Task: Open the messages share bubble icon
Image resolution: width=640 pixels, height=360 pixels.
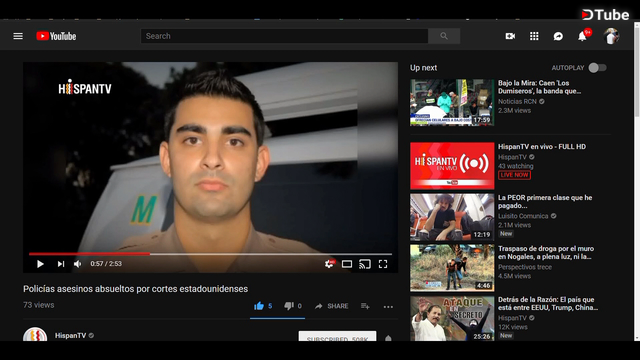Action: pos(558,36)
